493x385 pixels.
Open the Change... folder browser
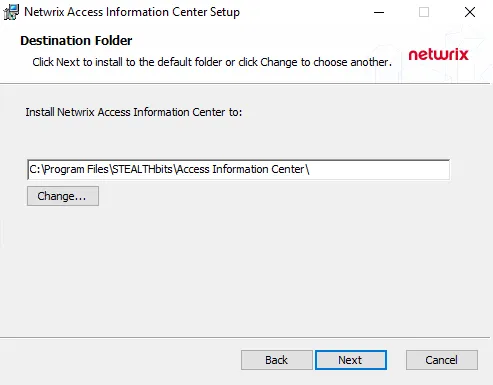[x=63, y=196]
